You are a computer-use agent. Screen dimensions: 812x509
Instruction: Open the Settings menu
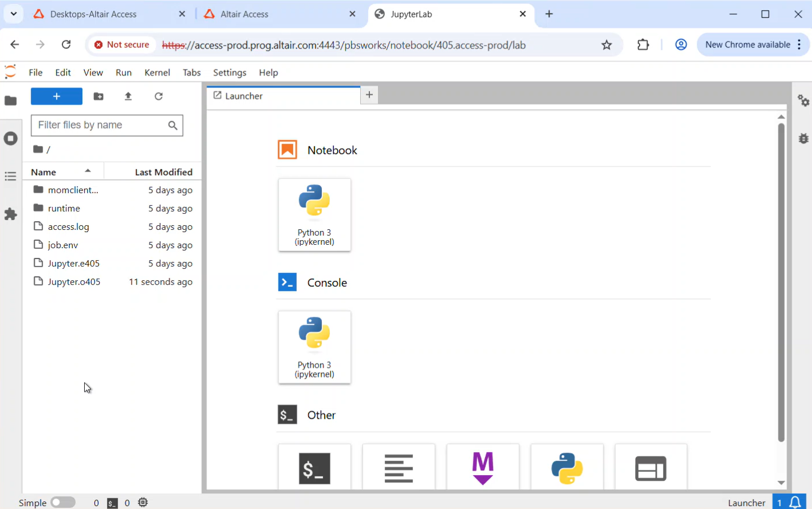230,73
